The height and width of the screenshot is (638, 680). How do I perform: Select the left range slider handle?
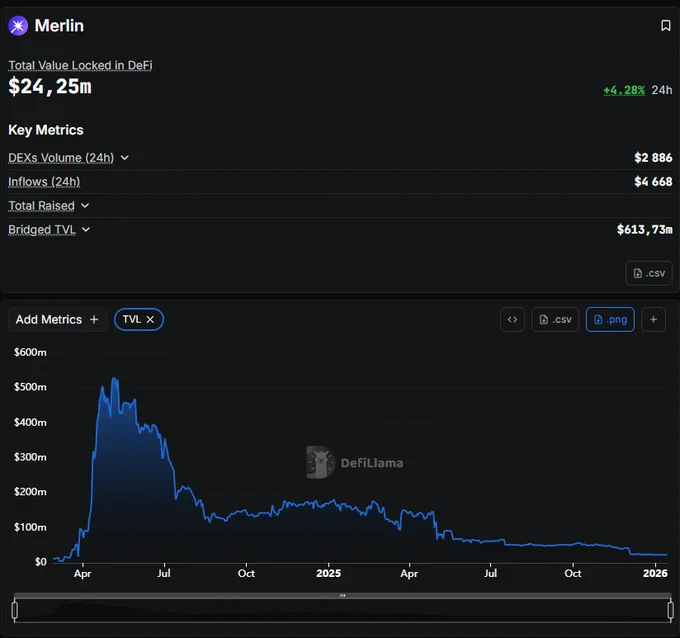(x=15, y=610)
